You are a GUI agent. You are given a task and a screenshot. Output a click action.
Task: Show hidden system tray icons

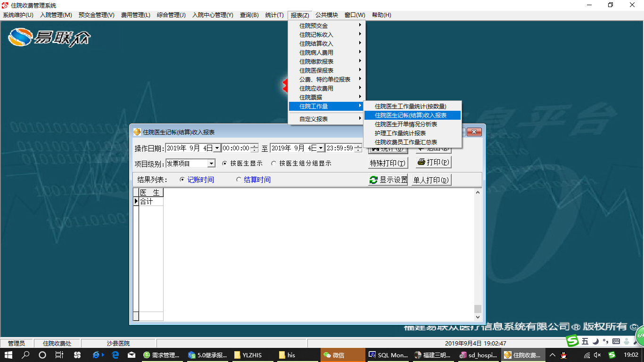coord(553,355)
